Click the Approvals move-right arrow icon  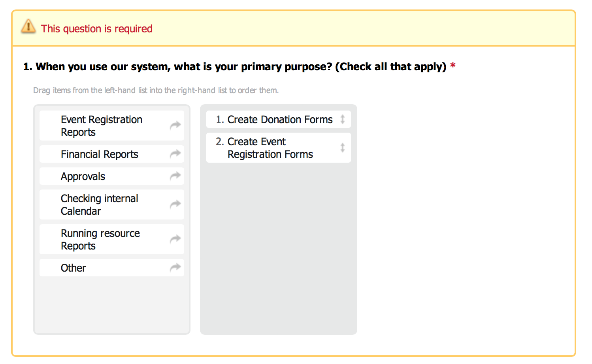tap(175, 176)
